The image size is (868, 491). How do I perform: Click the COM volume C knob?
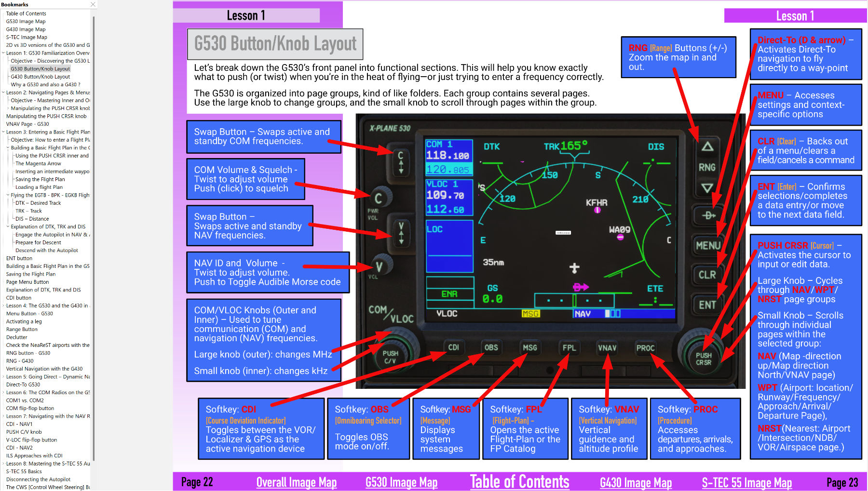[x=380, y=198]
